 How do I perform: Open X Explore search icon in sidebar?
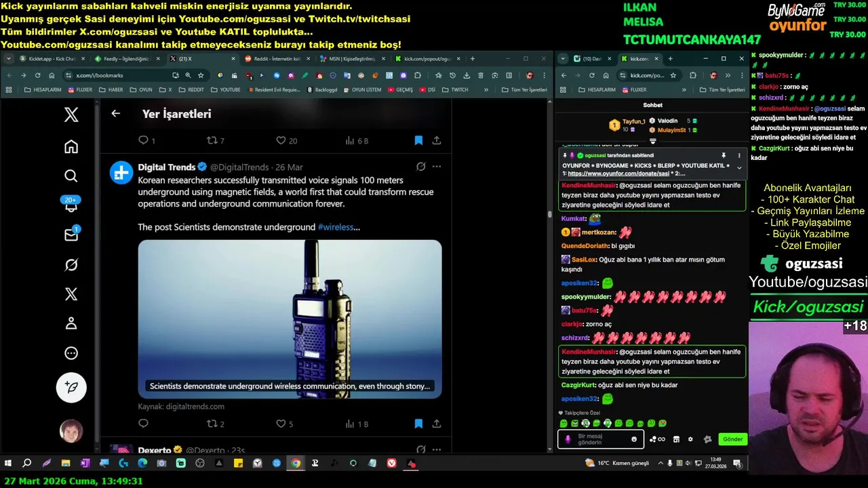(x=71, y=176)
